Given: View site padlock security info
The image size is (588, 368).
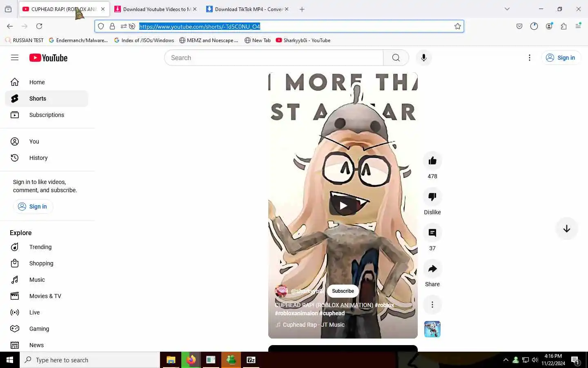Looking at the screenshot, I should coord(112,27).
